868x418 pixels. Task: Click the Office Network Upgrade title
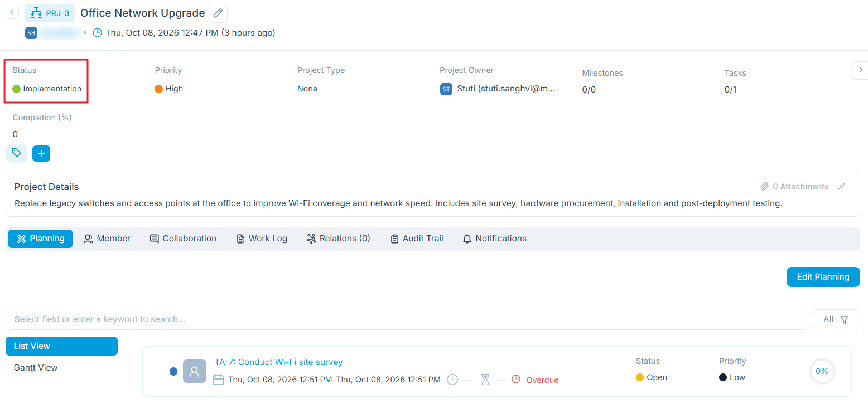pyautogui.click(x=143, y=13)
